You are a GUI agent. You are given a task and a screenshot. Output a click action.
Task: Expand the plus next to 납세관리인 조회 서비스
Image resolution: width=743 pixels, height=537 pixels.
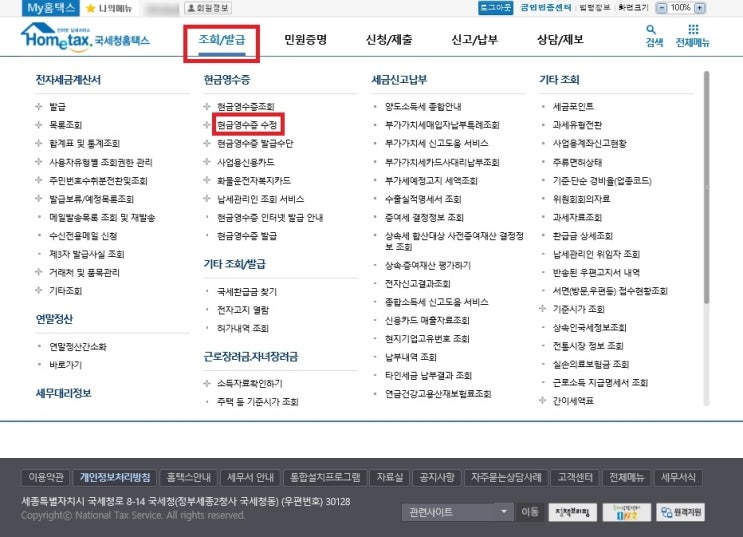(207, 199)
